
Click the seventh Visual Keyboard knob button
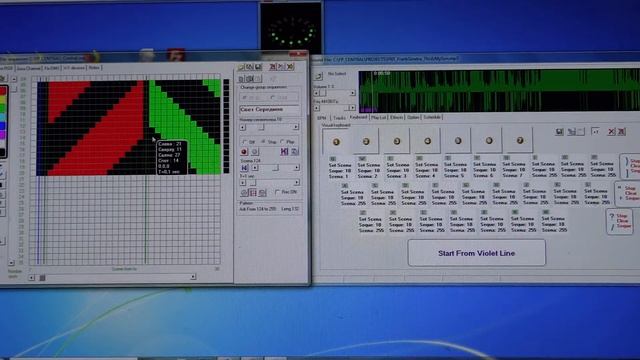point(520,140)
